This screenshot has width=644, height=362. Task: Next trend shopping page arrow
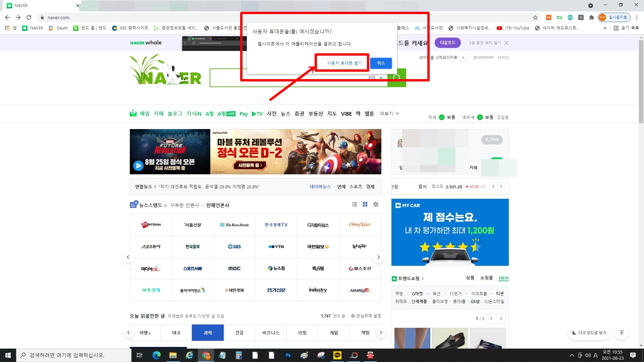point(501,319)
